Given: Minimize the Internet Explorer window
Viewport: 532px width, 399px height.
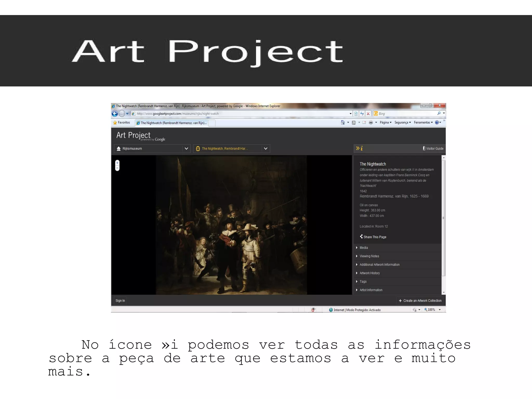Looking at the screenshot, I should coord(424,105).
